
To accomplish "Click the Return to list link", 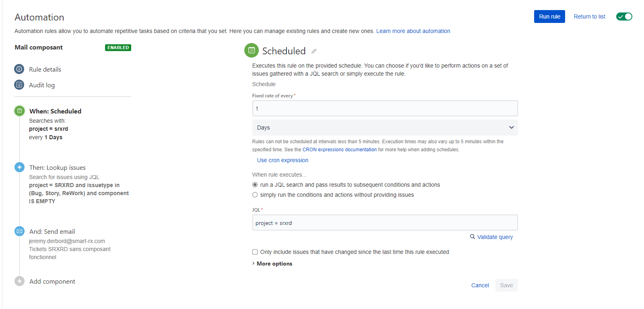I will (x=589, y=16).
